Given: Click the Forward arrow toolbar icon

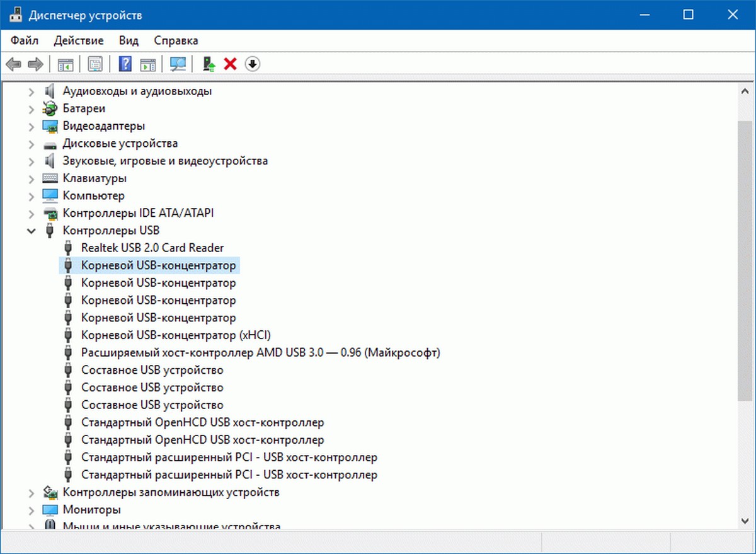Looking at the screenshot, I should pyautogui.click(x=35, y=64).
